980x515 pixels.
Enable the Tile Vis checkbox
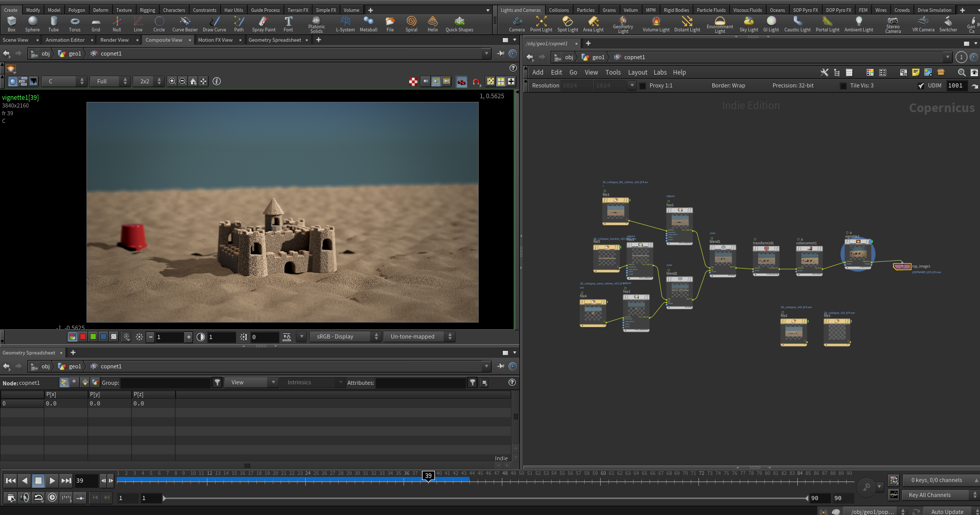843,86
